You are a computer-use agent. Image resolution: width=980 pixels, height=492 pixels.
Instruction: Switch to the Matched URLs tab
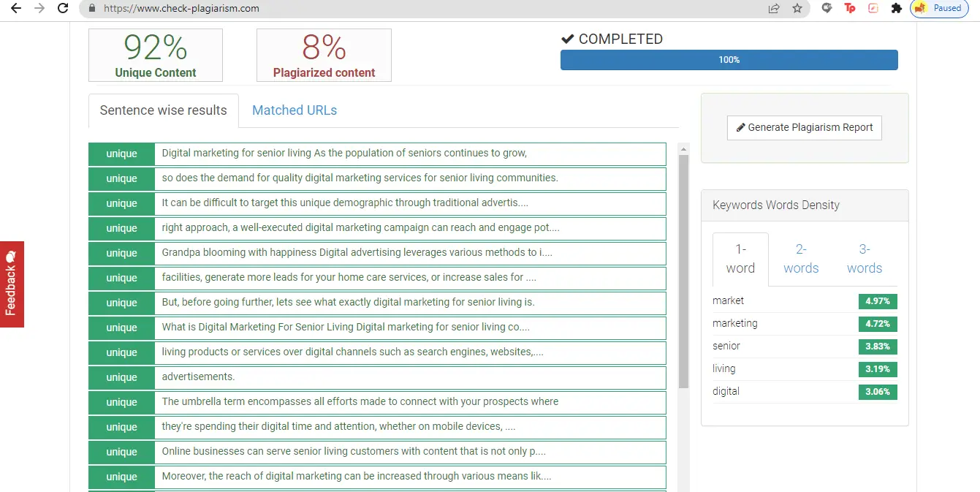pos(294,110)
